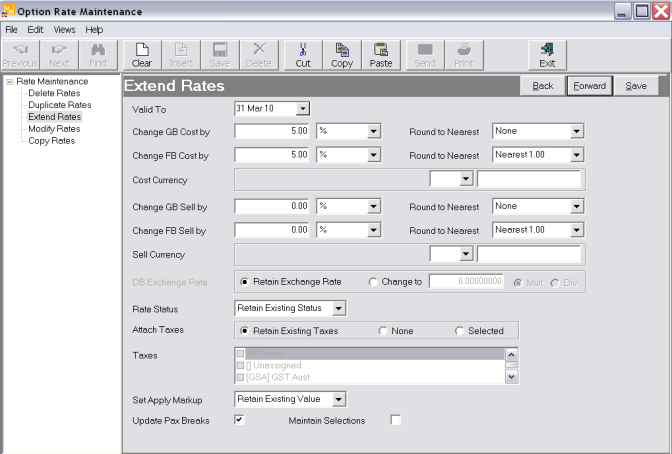Open the Cost Currency code dropdown
The width and height of the screenshot is (672, 454).
click(466, 179)
